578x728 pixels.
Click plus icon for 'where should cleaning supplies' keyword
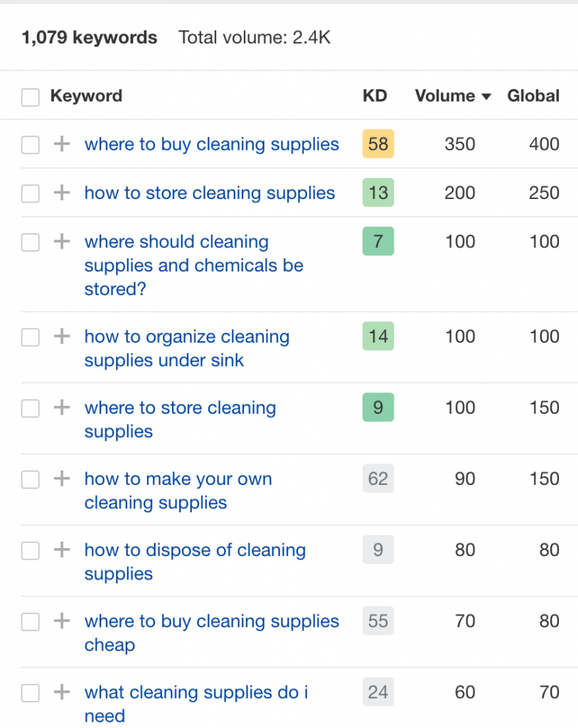pyautogui.click(x=62, y=242)
